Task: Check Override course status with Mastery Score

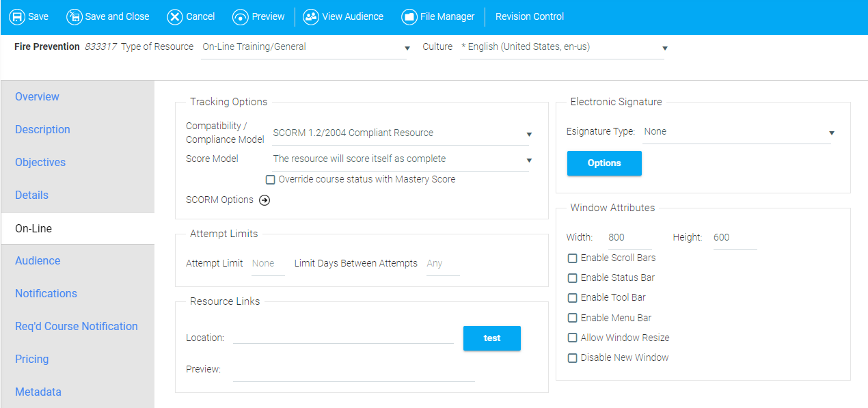Action: (x=270, y=180)
